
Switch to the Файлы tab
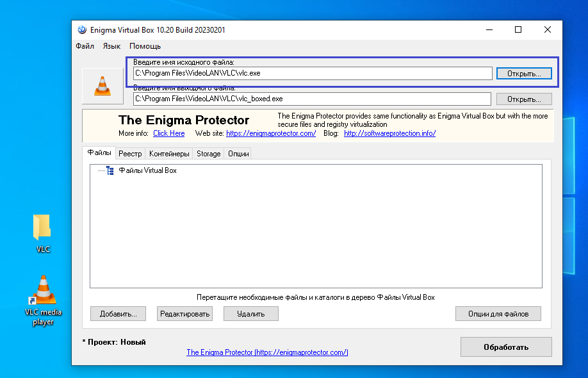[x=99, y=152]
